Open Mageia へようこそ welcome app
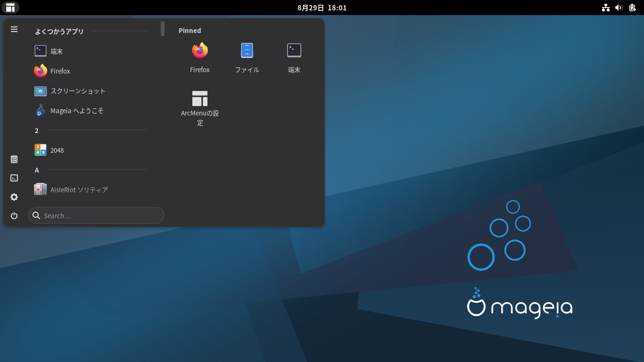644x362 pixels. pos(91,110)
